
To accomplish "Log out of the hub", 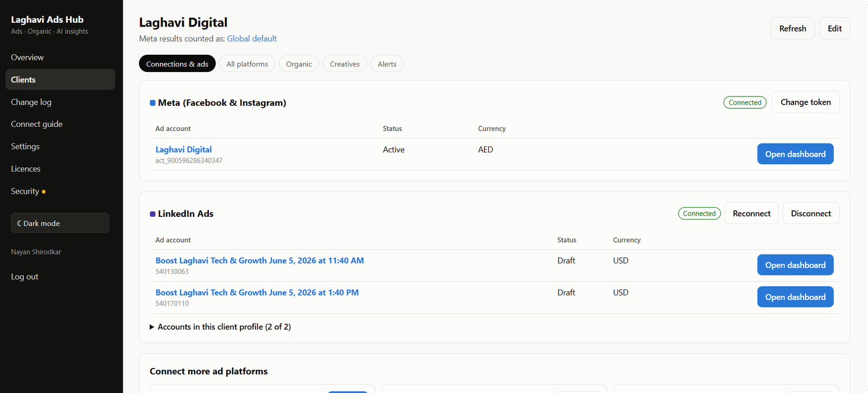I will (x=24, y=276).
